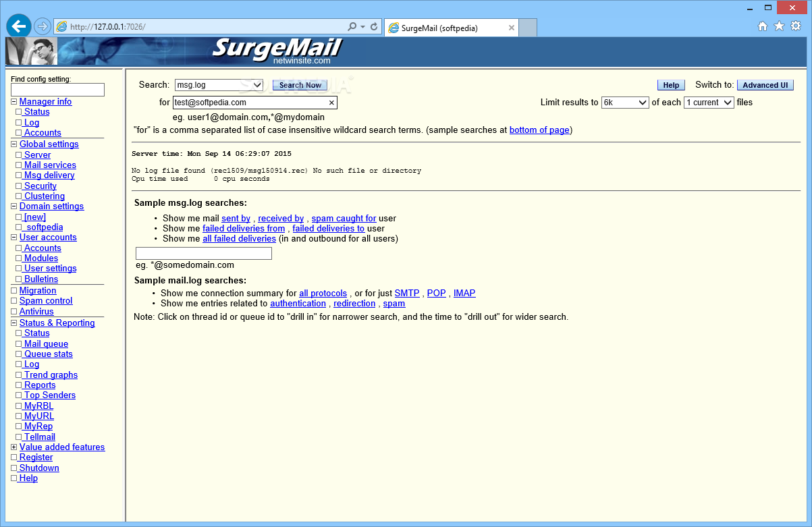Open the Favorites star icon

coord(779,26)
